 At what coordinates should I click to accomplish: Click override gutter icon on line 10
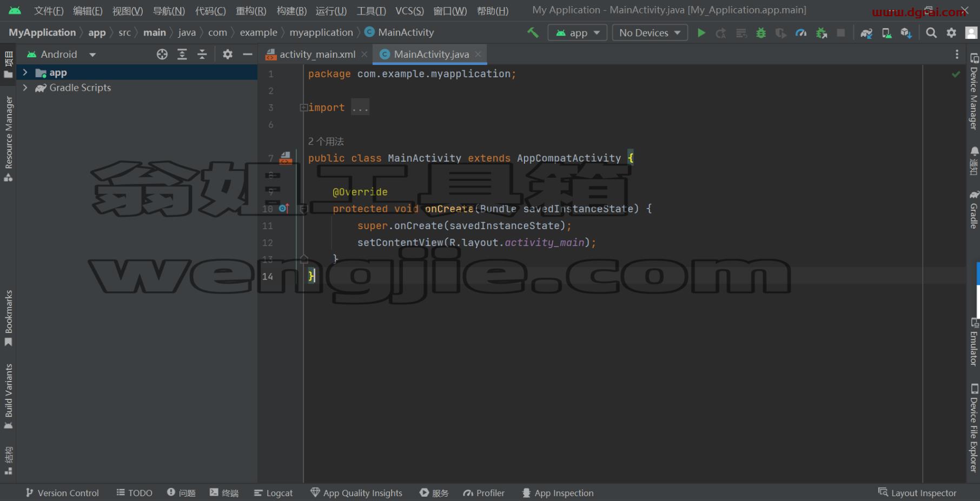click(x=284, y=209)
